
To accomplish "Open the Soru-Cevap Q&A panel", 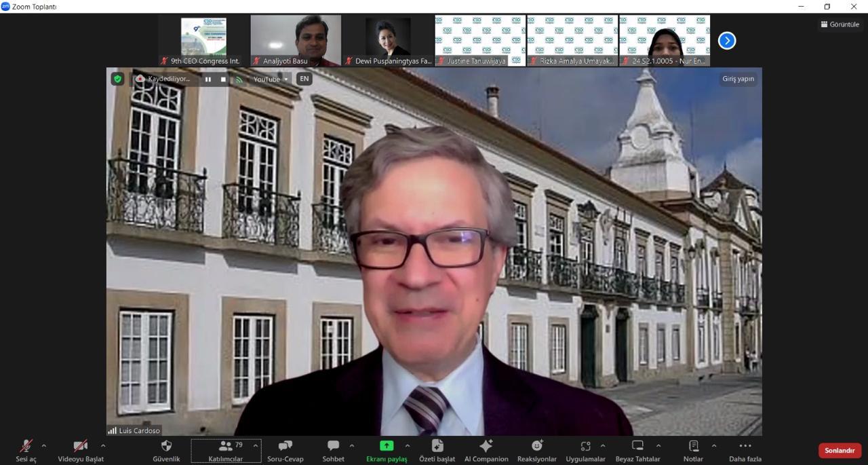I will 285,446.
